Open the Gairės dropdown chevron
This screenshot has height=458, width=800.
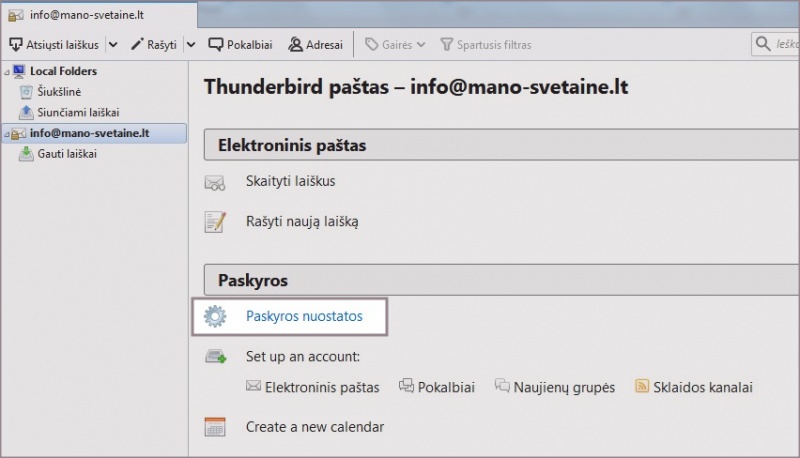coord(421,45)
